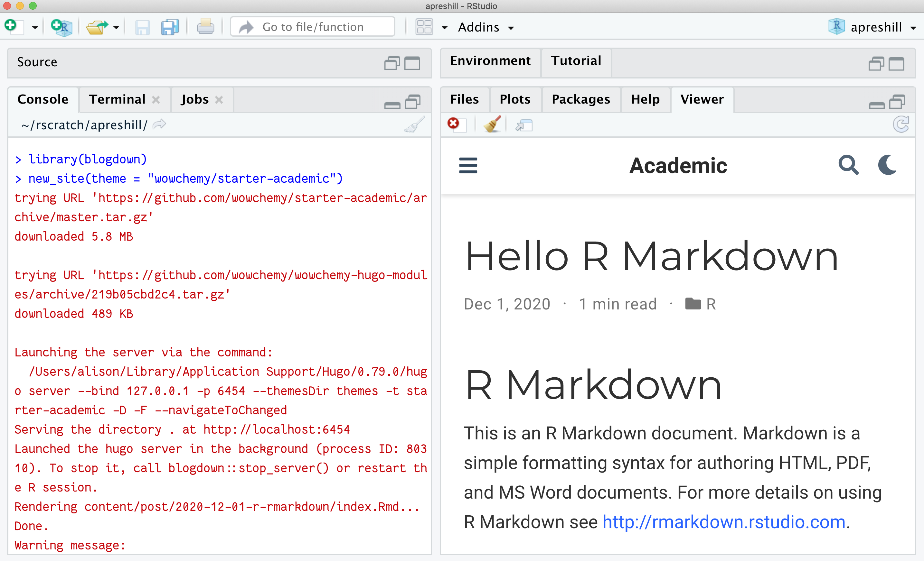Viewport: 924px width, 561px height.
Task: Click the Print document icon
Action: tap(205, 27)
